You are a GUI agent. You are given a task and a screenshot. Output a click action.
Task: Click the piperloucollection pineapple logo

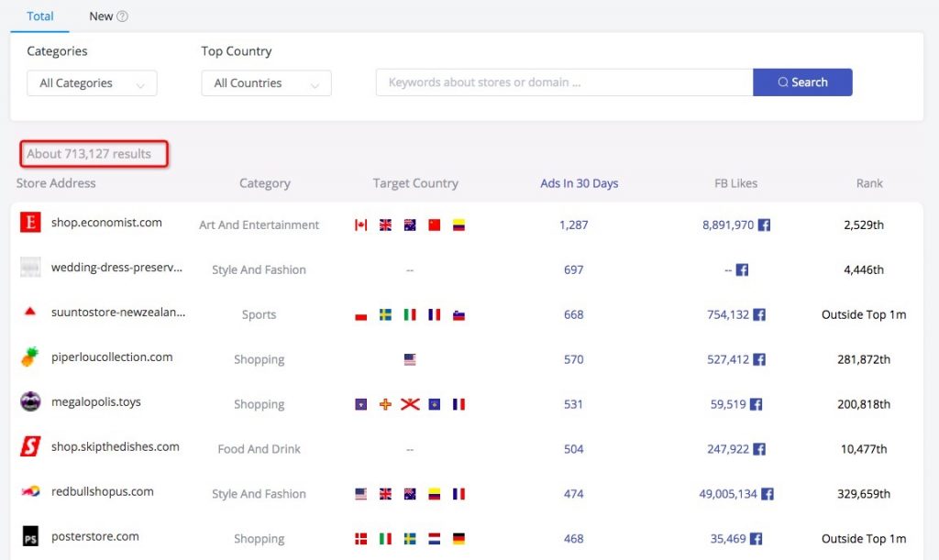coord(30,357)
